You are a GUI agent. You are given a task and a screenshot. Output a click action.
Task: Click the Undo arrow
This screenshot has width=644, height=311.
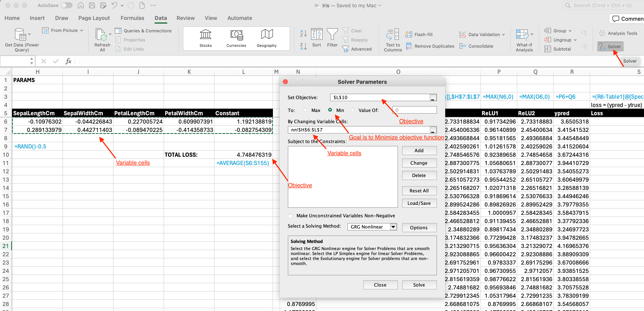click(114, 5)
